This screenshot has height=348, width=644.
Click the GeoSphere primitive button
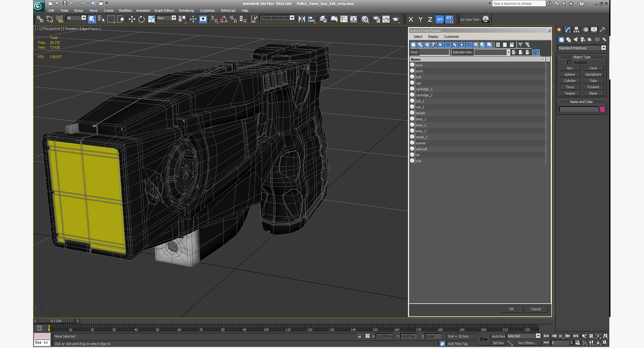click(x=593, y=74)
